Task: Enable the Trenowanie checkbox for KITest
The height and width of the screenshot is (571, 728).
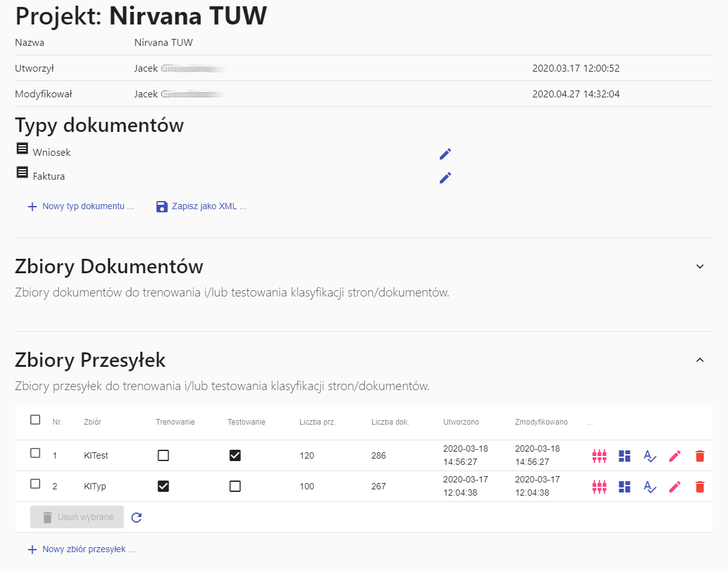Action: click(x=163, y=455)
